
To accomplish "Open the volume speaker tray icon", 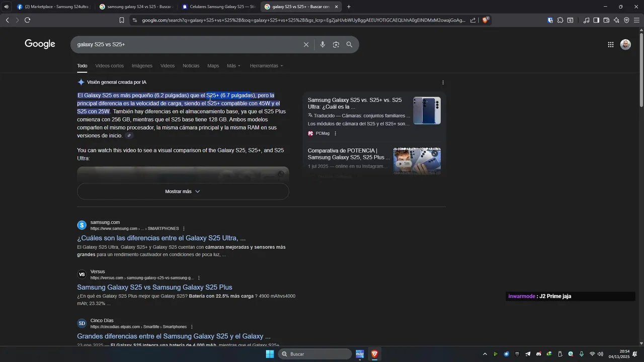I will tap(600, 354).
